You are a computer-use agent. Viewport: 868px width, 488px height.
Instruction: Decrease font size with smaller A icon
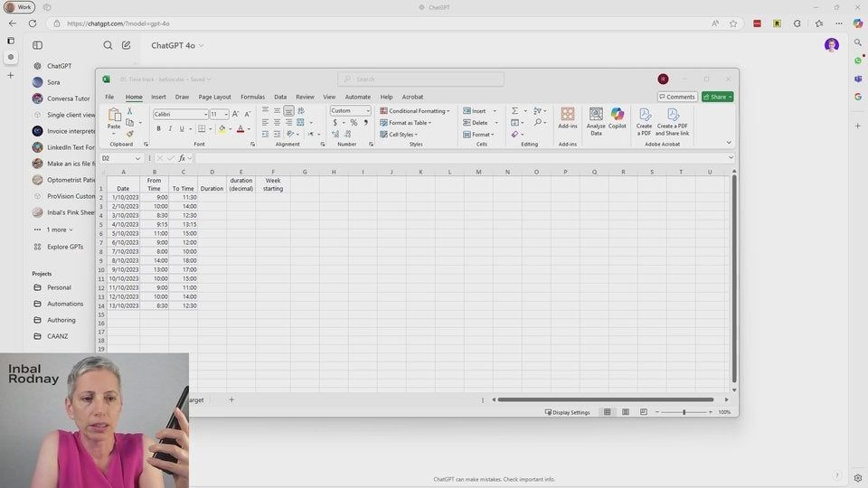(248, 114)
